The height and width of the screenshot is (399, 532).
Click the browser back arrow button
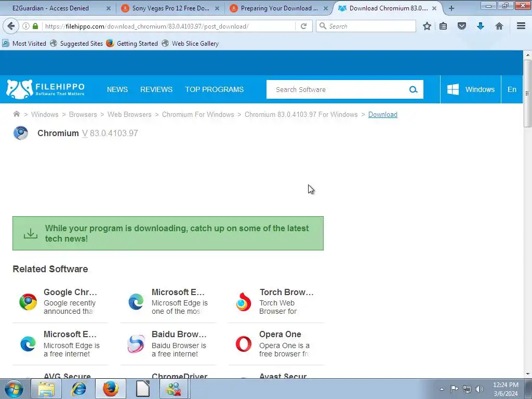click(x=11, y=26)
